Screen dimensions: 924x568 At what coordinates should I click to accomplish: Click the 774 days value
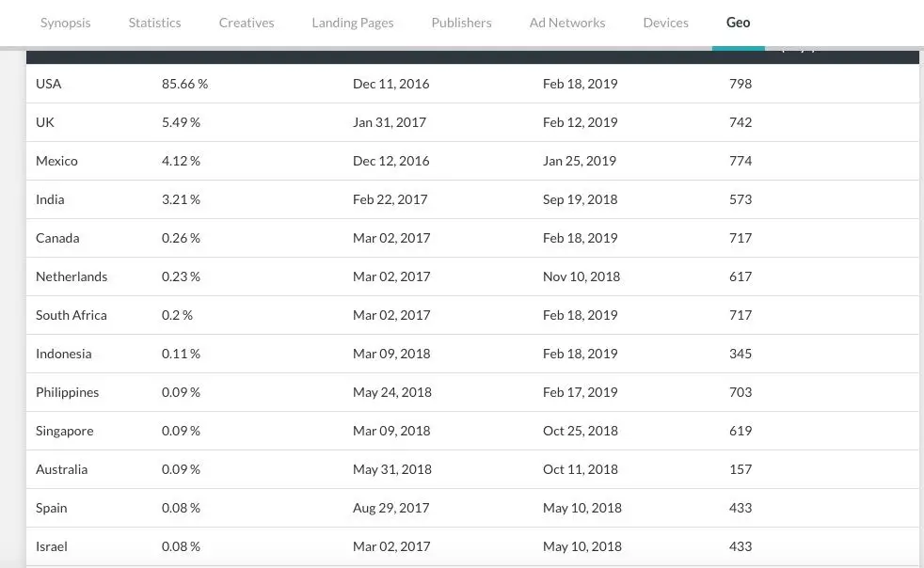click(x=741, y=161)
